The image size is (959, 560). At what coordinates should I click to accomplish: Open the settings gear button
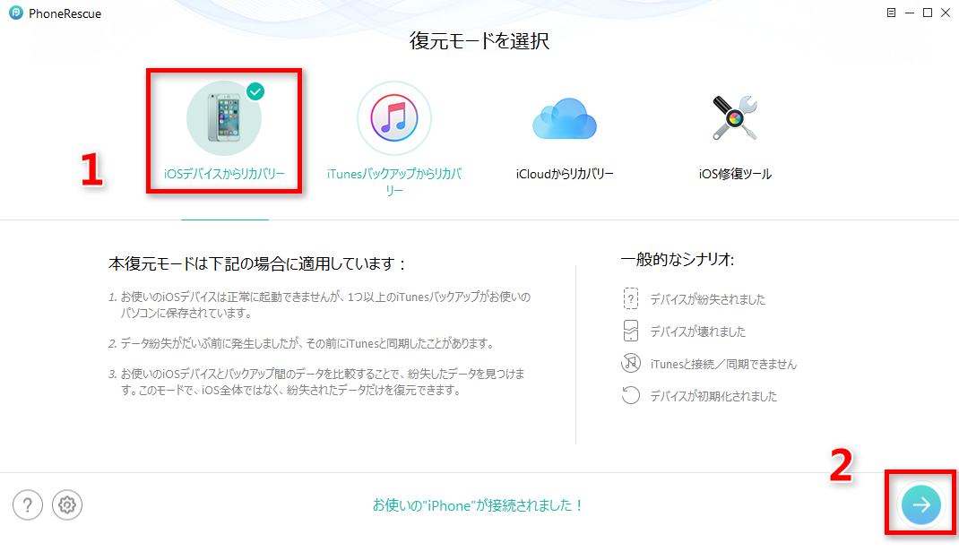(67, 505)
